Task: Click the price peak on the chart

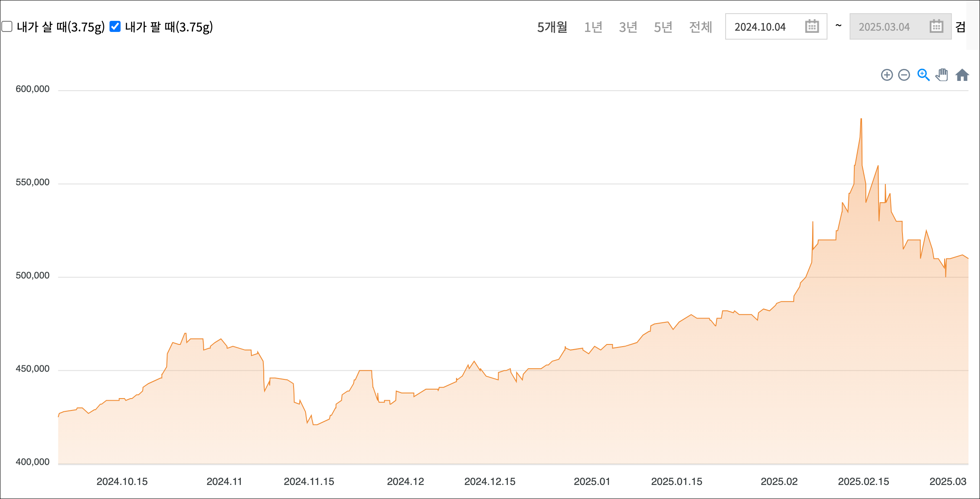Action: coord(861,119)
